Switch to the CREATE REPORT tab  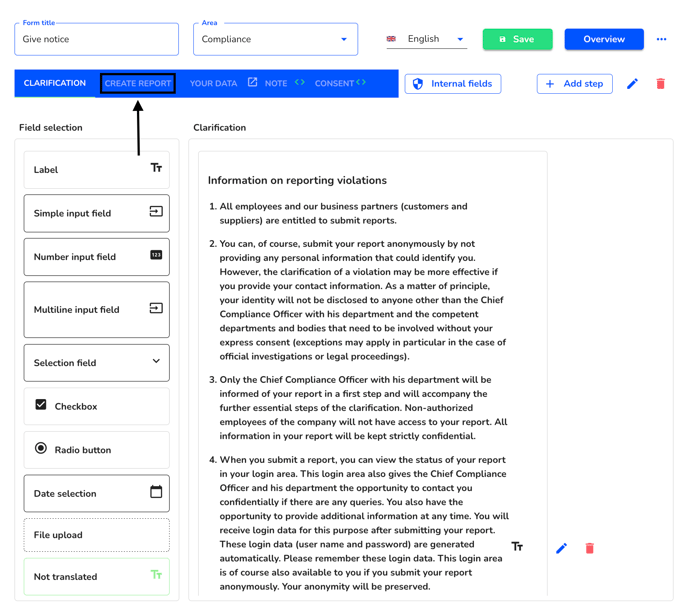coord(138,83)
